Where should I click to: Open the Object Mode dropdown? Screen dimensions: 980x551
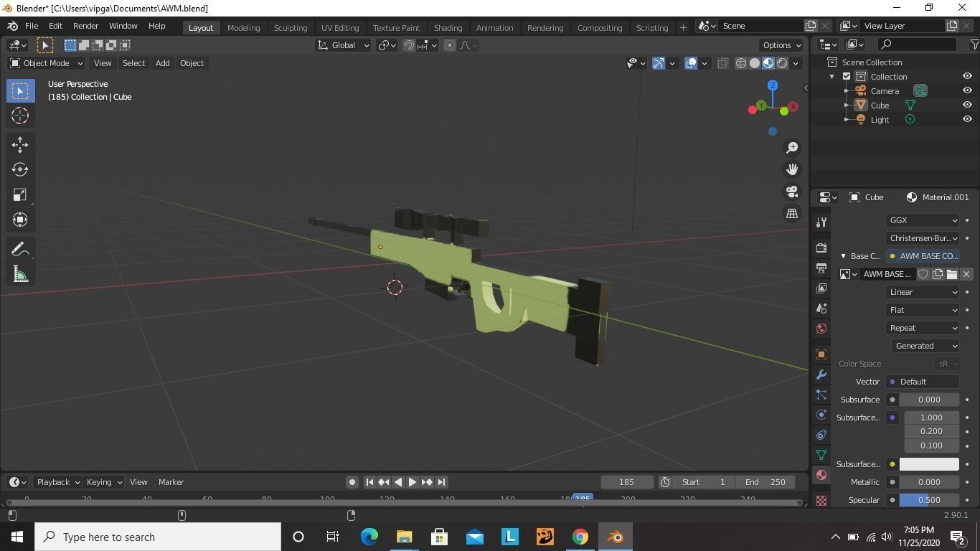46,63
